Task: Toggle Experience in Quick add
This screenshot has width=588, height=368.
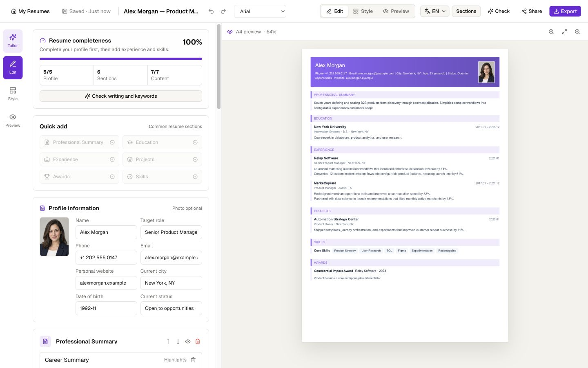Action: [79, 159]
